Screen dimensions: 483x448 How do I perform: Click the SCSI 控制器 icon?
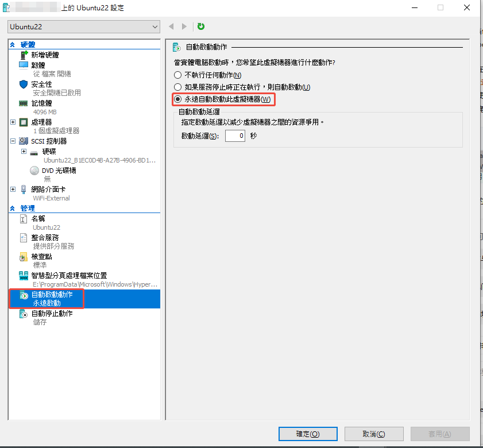[24, 141]
